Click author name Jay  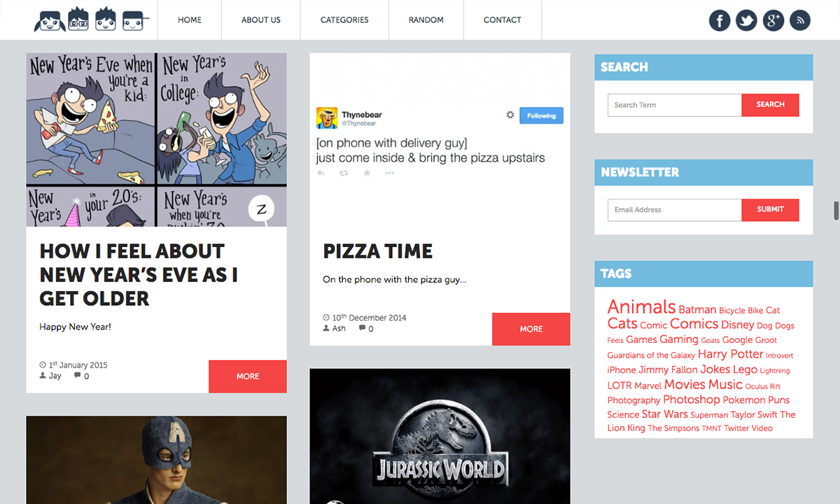click(x=55, y=376)
